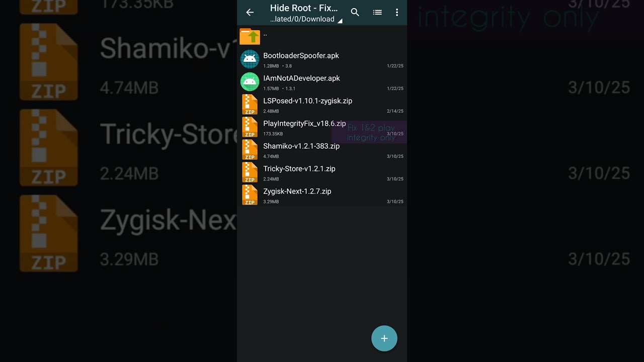Tap the 3.29MB size under Zygisk-Next
Screen dimensions: 644x362
(x=271, y=202)
